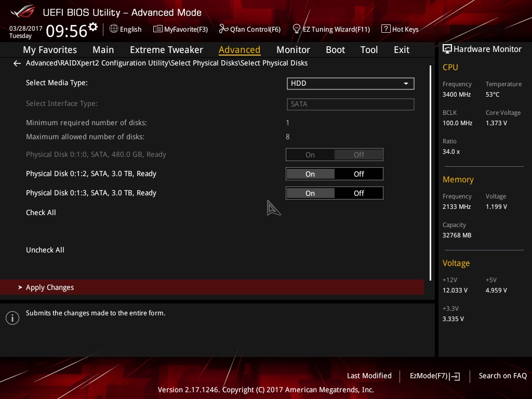Click the Qfan Control(F6) fan icon

pos(222,29)
